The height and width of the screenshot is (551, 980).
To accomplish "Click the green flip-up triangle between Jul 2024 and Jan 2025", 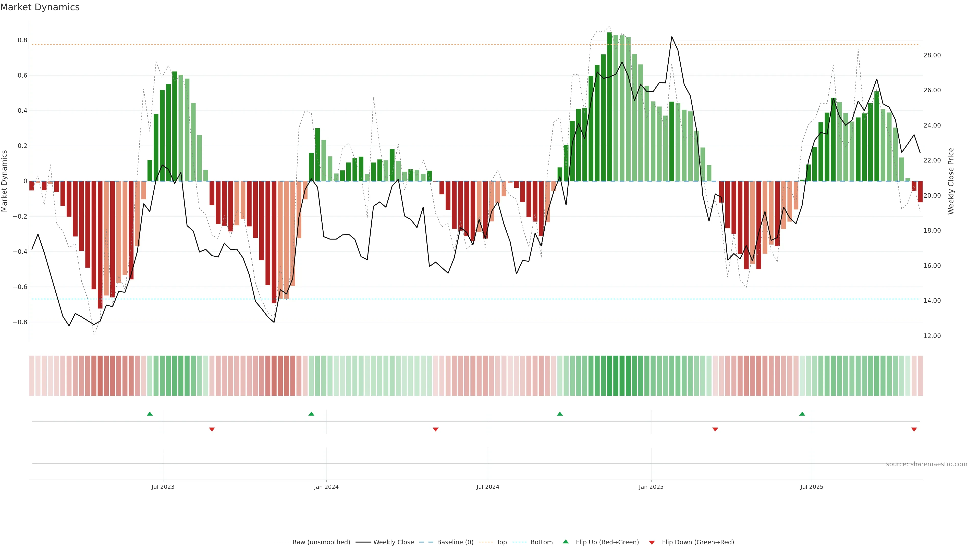I will (x=560, y=414).
